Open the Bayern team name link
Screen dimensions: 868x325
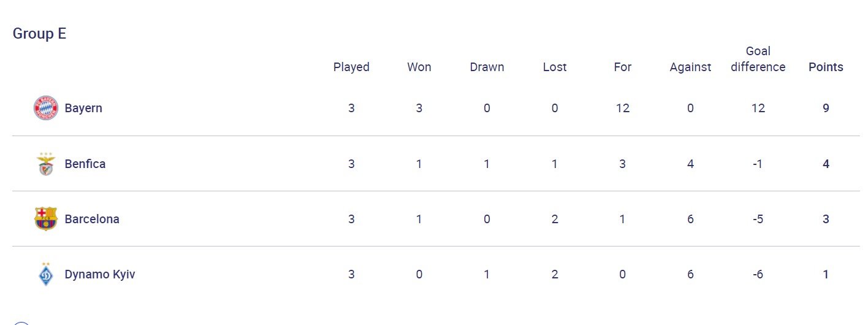pyautogui.click(x=83, y=108)
